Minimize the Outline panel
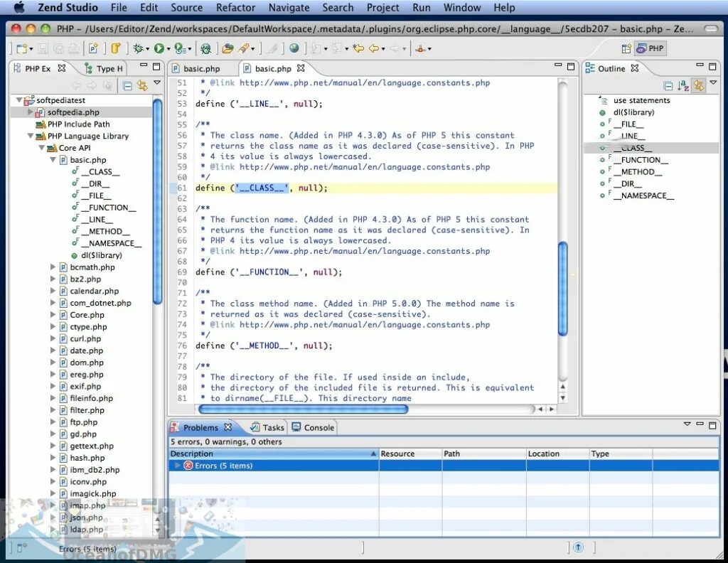This screenshot has height=563, width=728. pos(700,66)
